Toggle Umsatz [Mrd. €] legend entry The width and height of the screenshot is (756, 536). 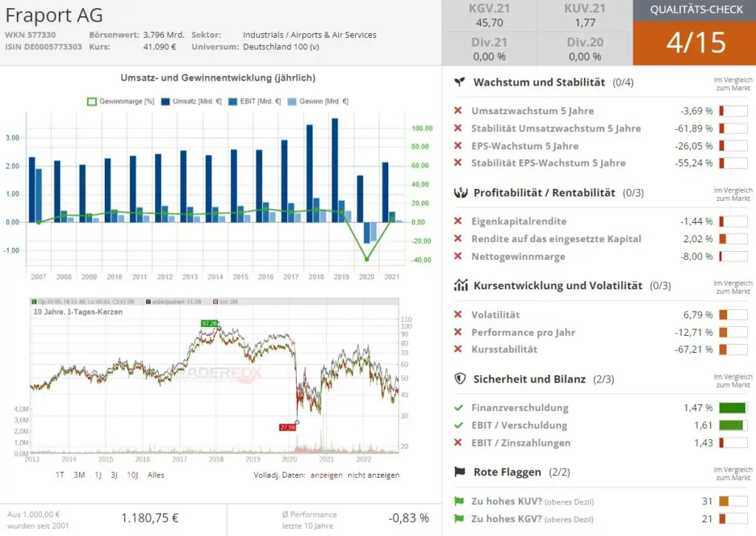[x=191, y=101]
